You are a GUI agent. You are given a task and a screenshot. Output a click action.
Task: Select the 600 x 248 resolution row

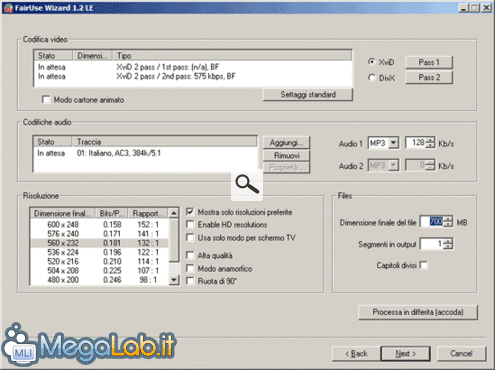click(100, 225)
